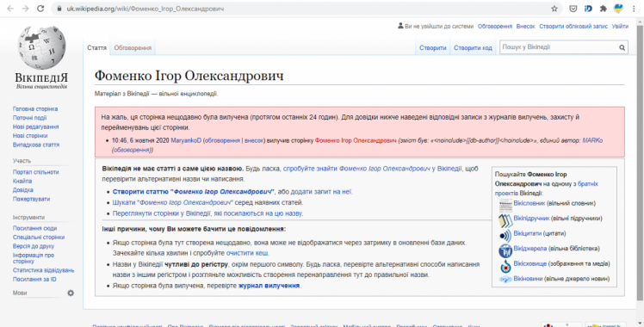Image resolution: width=644 pixels, height=327 pixels.
Task: Click the Вікіцитати icon
Action: 505,235
